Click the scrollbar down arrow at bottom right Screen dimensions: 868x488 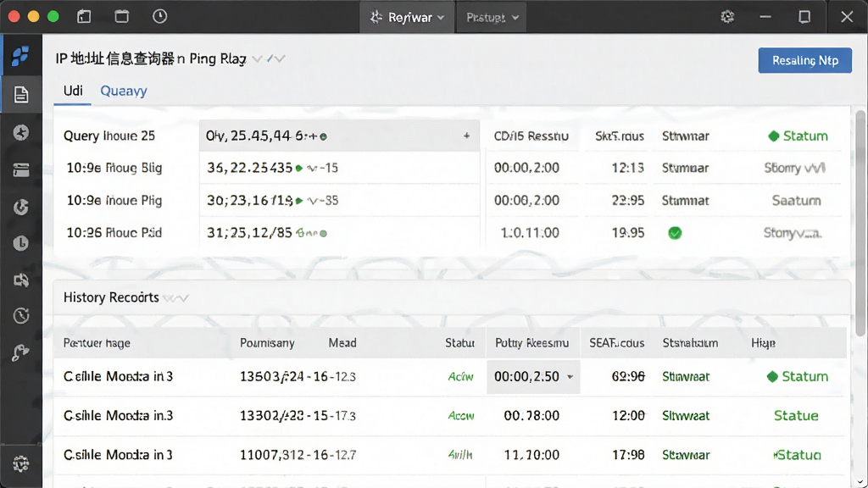(860, 481)
